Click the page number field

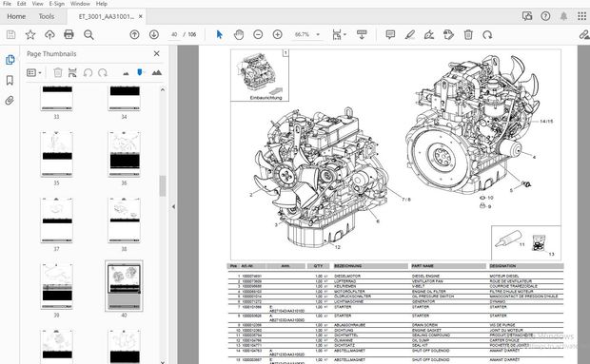[x=174, y=34]
